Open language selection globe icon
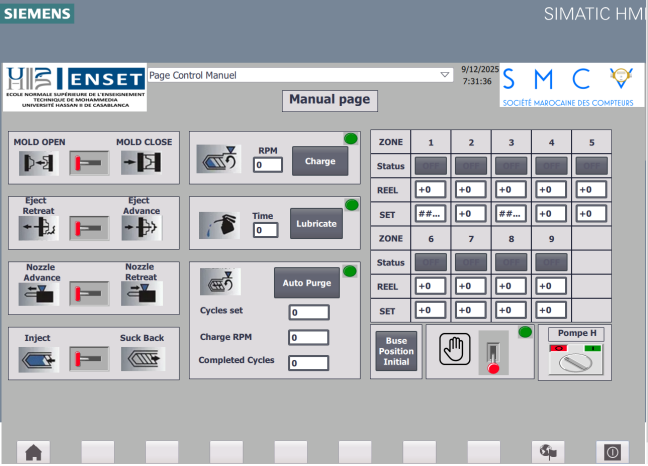The image size is (648, 466). tap(548, 452)
